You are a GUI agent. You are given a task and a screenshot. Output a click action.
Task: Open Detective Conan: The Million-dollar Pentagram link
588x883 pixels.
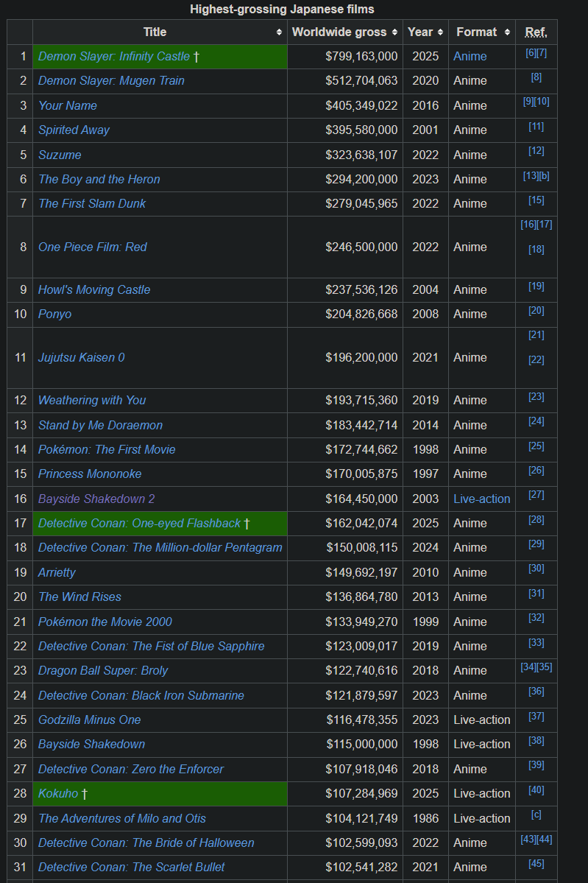(x=160, y=547)
